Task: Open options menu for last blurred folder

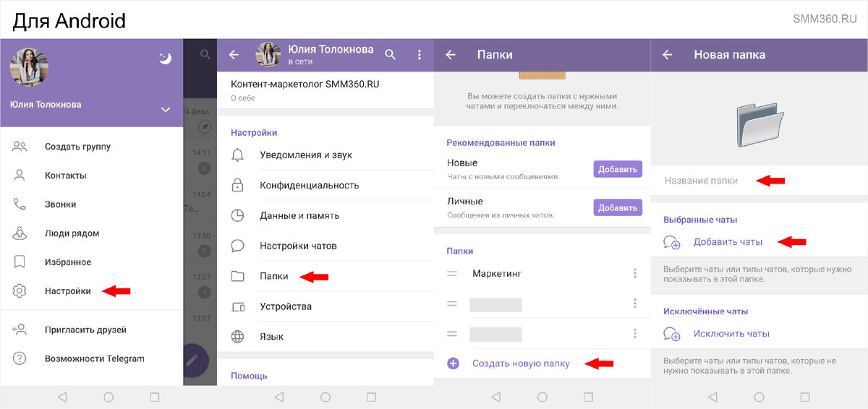Action: pos(635,333)
